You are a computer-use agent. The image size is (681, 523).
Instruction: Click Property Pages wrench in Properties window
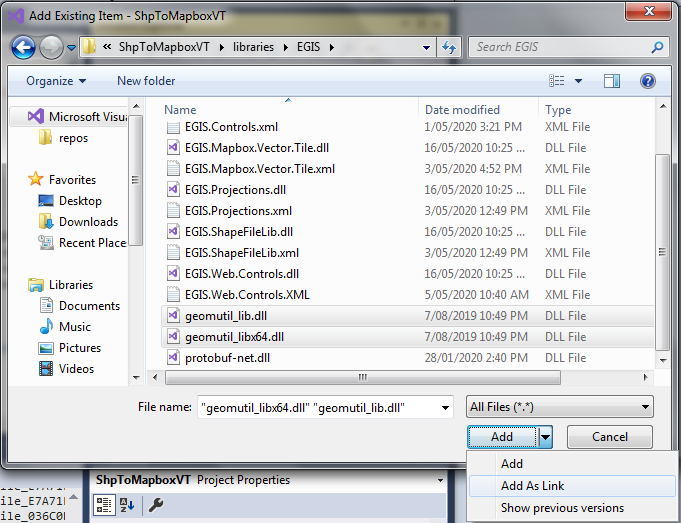point(156,505)
